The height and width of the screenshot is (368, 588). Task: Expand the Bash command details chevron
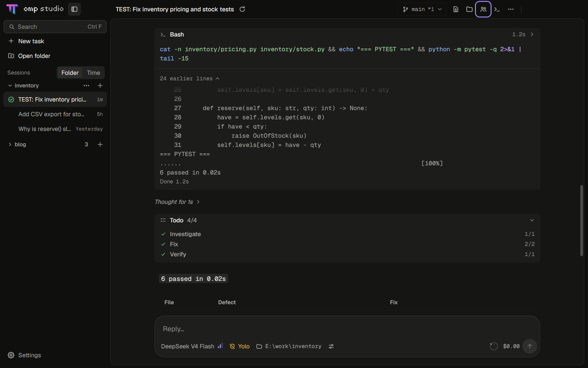coord(532,34)
